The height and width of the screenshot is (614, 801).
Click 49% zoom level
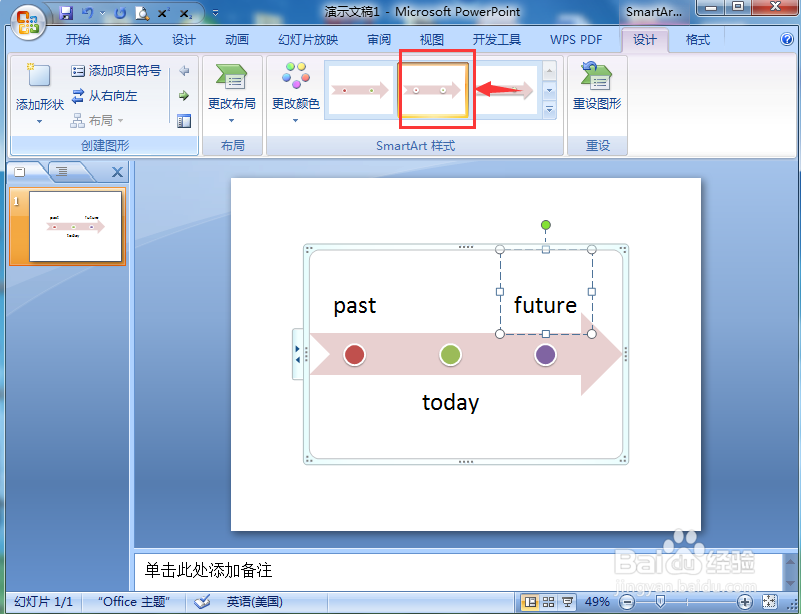click(x=597, y=602)
